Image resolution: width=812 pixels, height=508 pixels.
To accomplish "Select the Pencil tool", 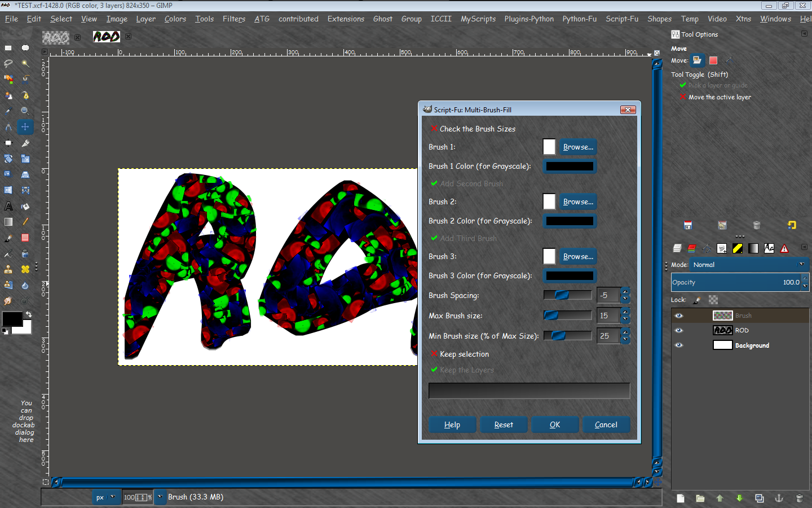I will pyautogui.click(x=25, y=222).
